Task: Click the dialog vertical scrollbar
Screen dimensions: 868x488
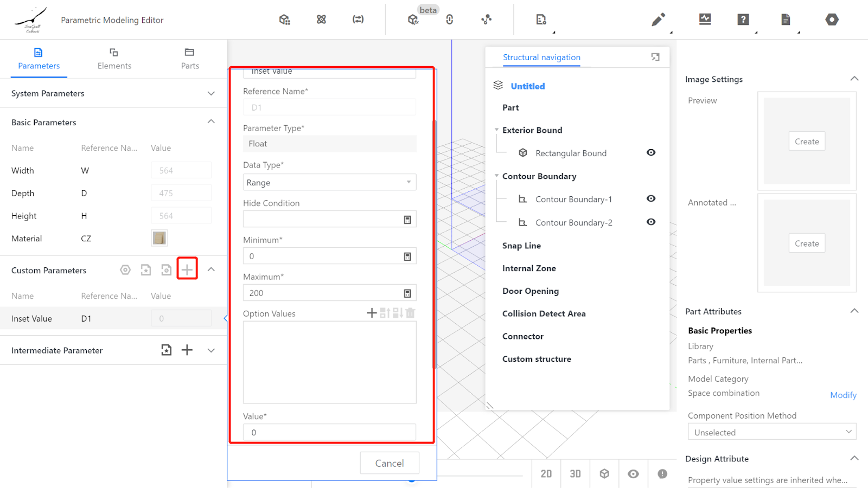Action: pyautogui.click(x=434, y=244)
